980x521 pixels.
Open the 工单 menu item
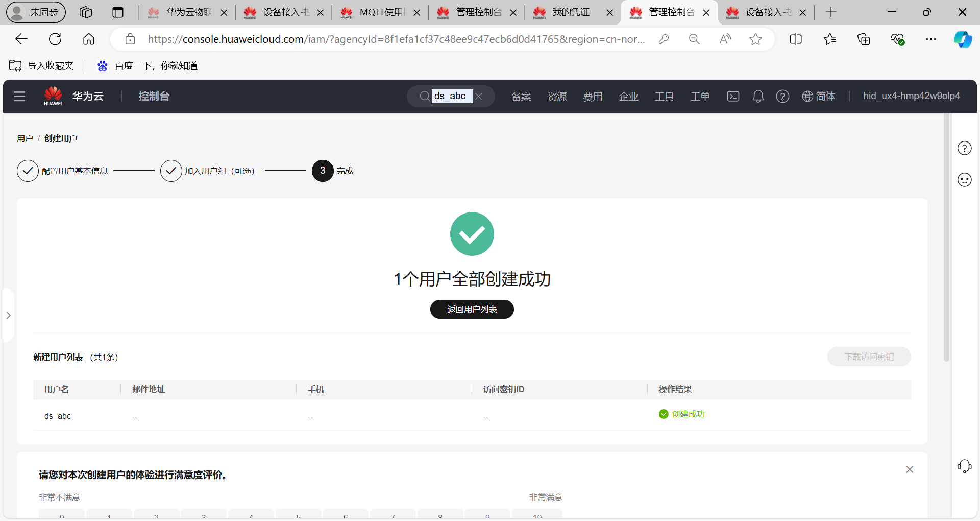coord(700,96)
